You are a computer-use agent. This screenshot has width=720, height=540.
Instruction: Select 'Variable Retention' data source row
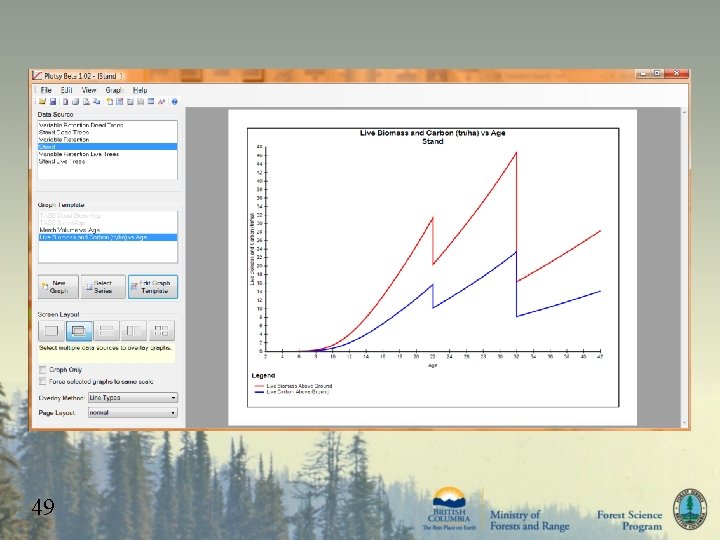pyautogui.click(x=107, y=140)
